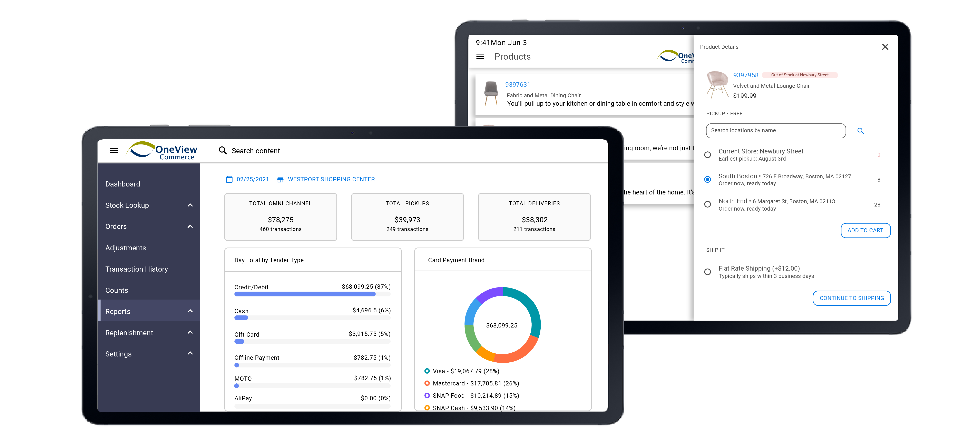Select Current Store Newbury Street pickup
Viewport: 980px width, 444px height.
(708, 155)
